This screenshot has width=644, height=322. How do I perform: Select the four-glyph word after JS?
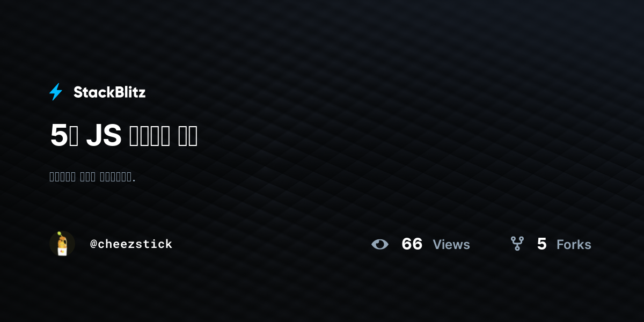tap(150, 136)
